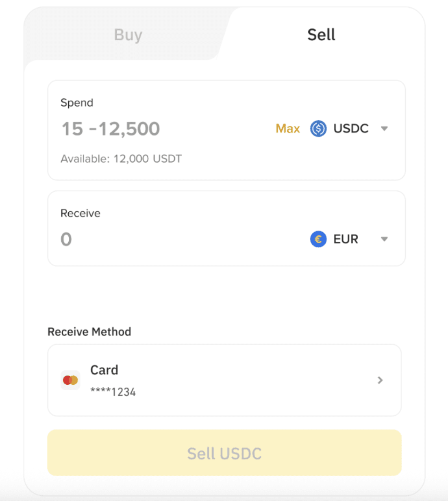Click the EUR currency label
This screenshot has height=501, width=448.
click(346, 239)
